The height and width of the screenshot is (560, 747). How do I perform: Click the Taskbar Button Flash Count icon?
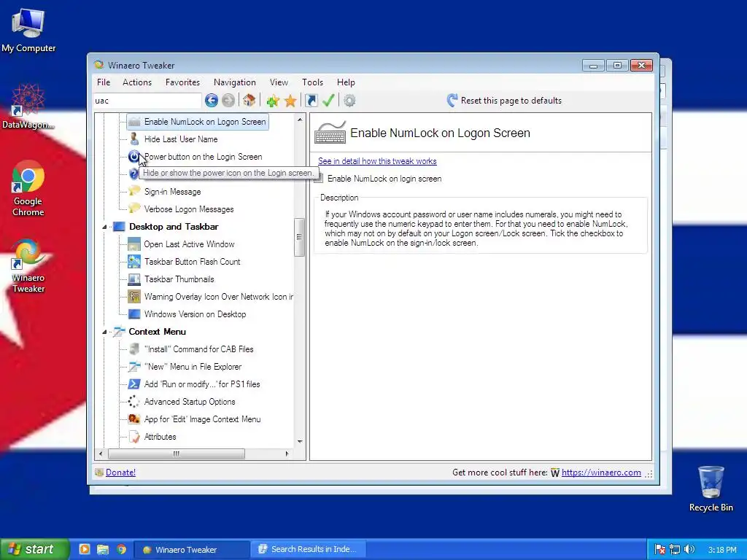pos(134,262)
